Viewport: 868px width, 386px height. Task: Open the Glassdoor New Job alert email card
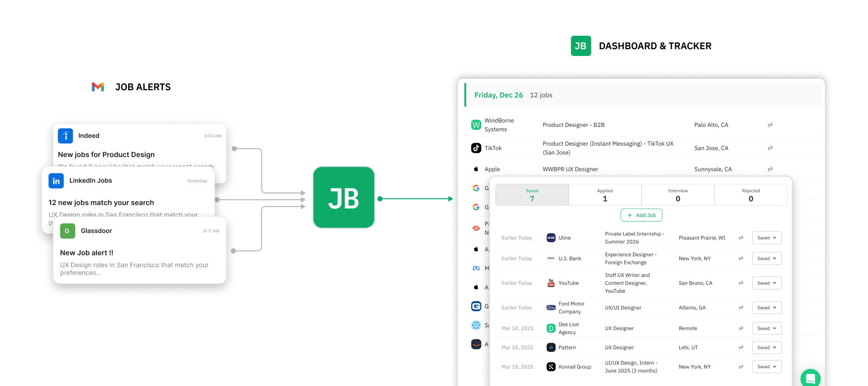coord(140,250)
